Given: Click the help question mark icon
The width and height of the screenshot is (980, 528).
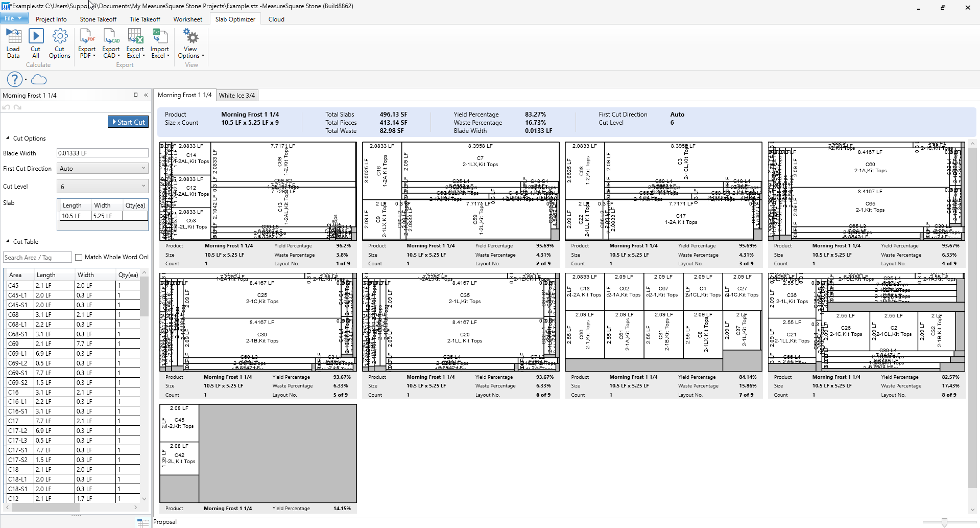Looking at the screenshot, I should (x=14, y=79).
